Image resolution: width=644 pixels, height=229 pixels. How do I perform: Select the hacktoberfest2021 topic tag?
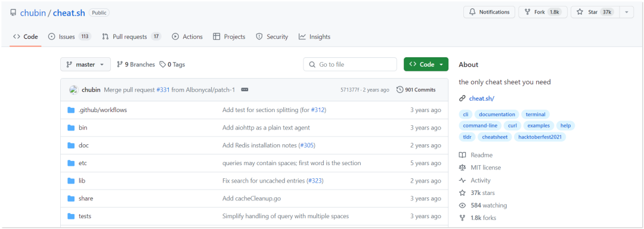(540, 137)
